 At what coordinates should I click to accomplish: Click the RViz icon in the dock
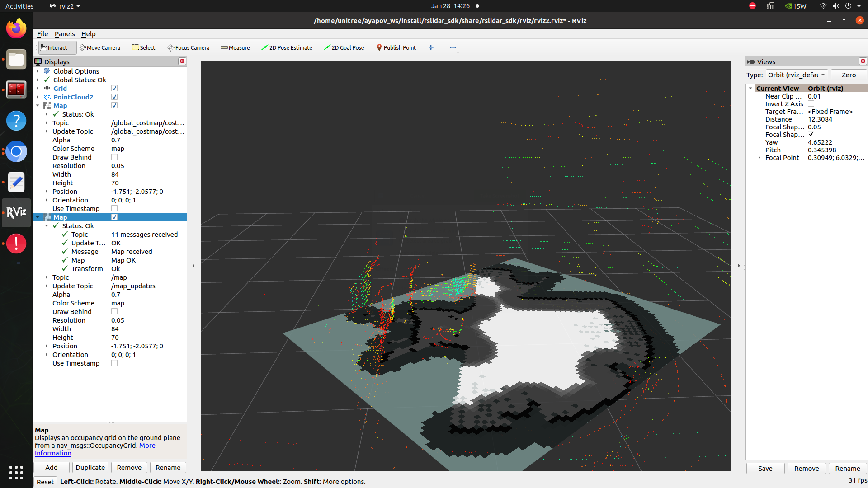(16, 213)
